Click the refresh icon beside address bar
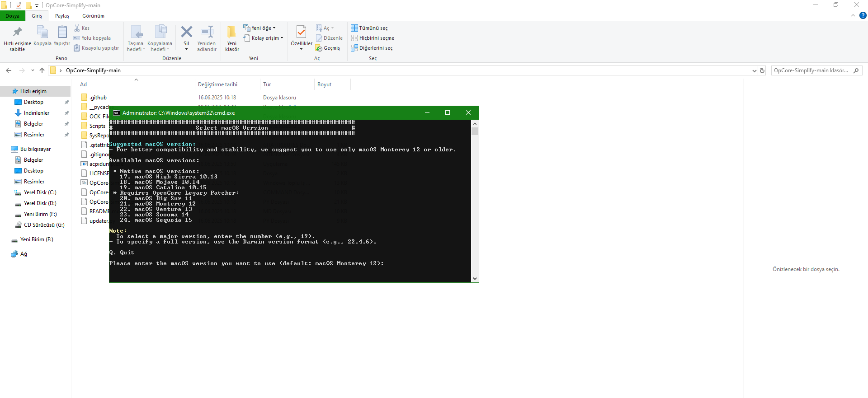The width and height of the screenshot is (868, 398). click(x=762, y=70)
